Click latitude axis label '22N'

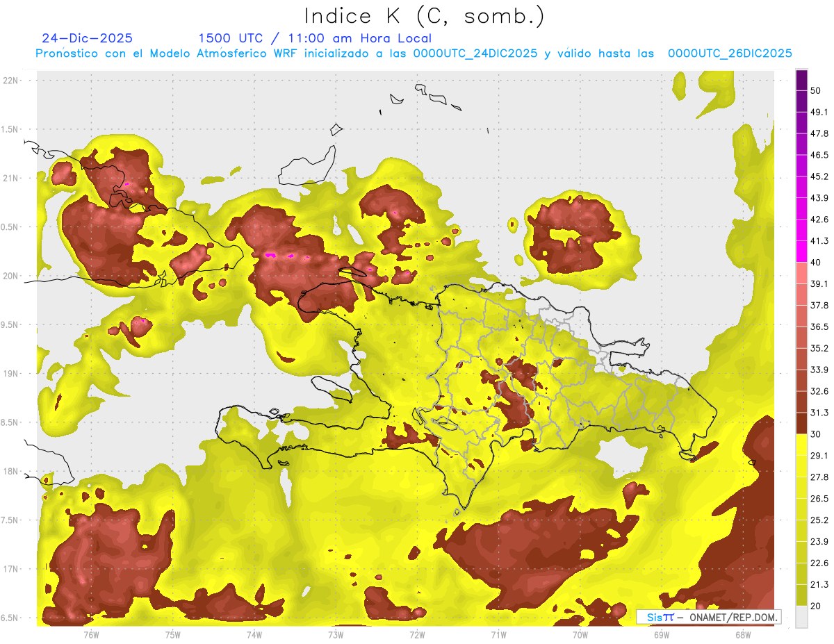[11, 81]
